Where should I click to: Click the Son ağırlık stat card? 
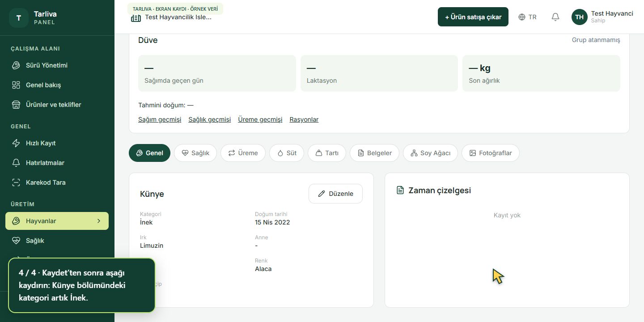541,73
